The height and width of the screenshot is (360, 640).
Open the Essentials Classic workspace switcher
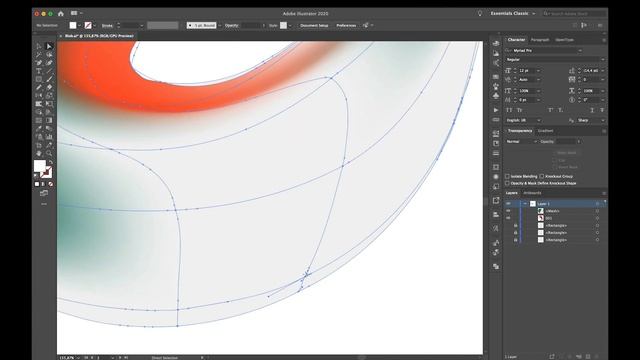click(x=513, y=13)
